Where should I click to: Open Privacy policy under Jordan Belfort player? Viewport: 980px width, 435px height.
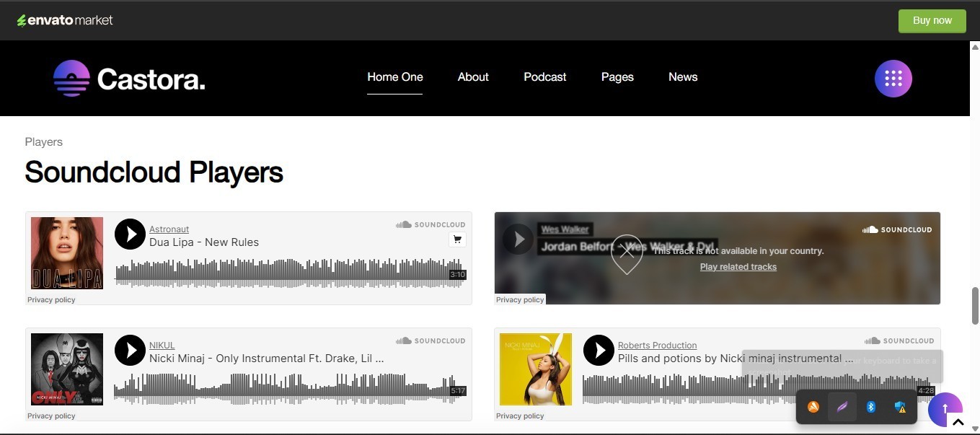[520, 299]
